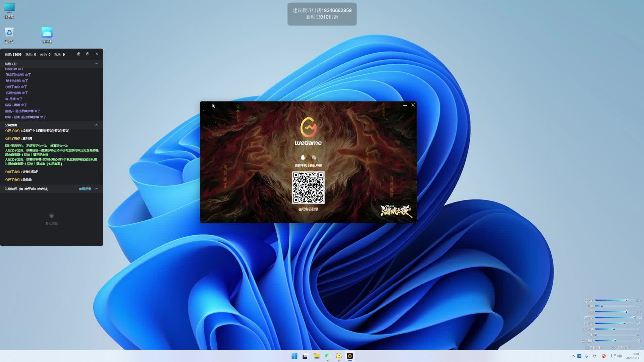Viewport: 644px width, 362px height.
Task: Click the 张家口的游客 来了 entry
Action: (18, 75)
